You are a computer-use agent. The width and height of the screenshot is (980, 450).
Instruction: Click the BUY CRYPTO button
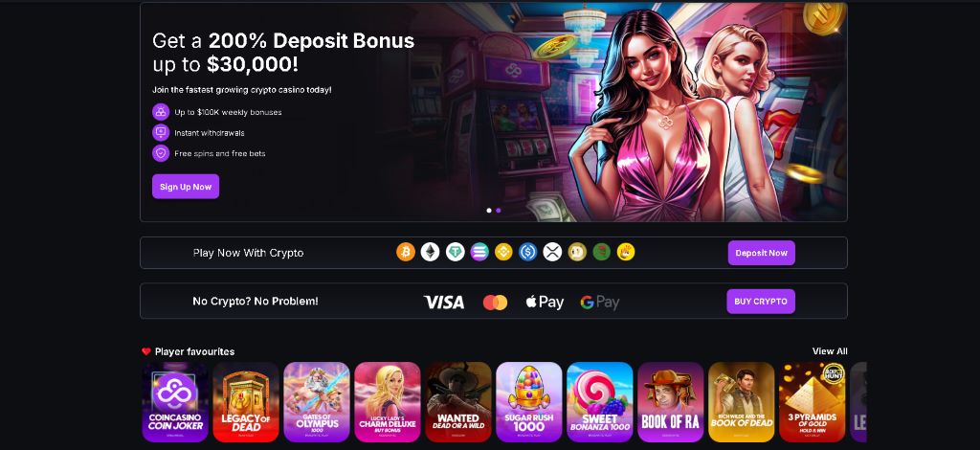tap(761, 302)
